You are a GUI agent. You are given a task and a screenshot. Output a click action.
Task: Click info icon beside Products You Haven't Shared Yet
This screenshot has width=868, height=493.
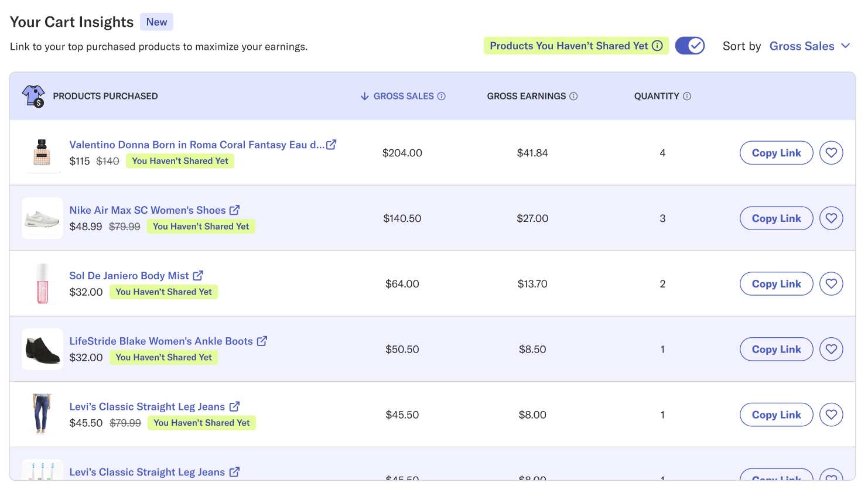657,46
